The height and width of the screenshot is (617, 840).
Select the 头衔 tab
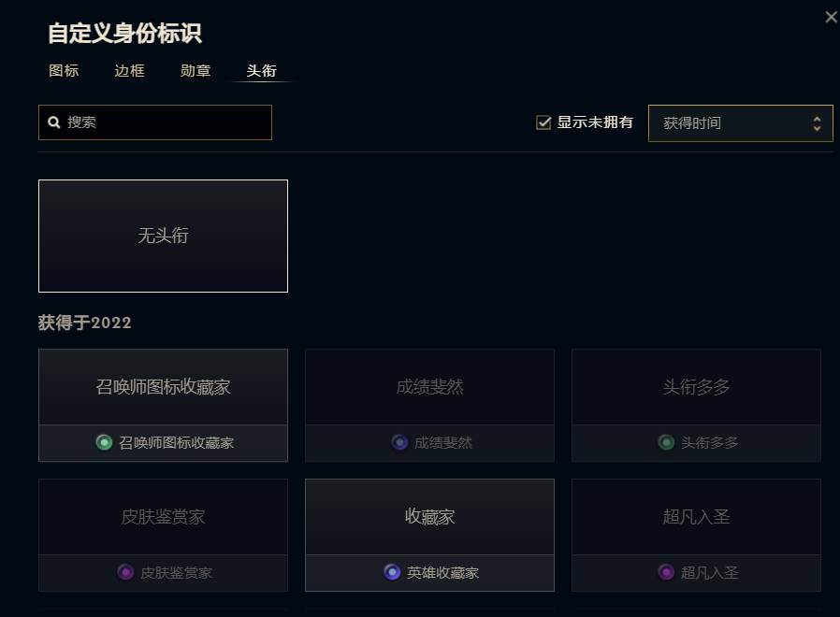261,71
